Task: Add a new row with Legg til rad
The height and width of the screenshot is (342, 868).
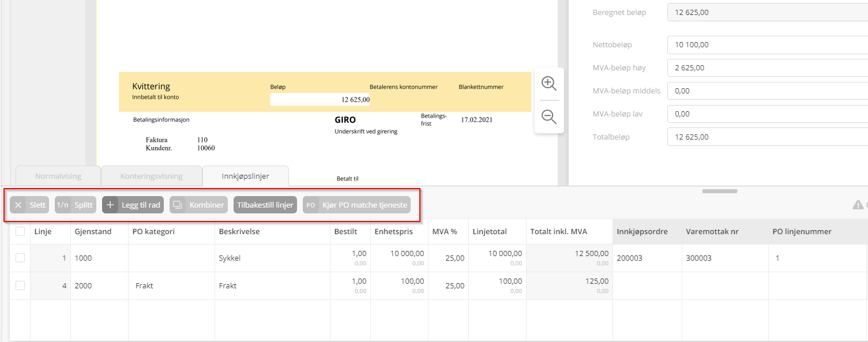Action: pos(133,205)
